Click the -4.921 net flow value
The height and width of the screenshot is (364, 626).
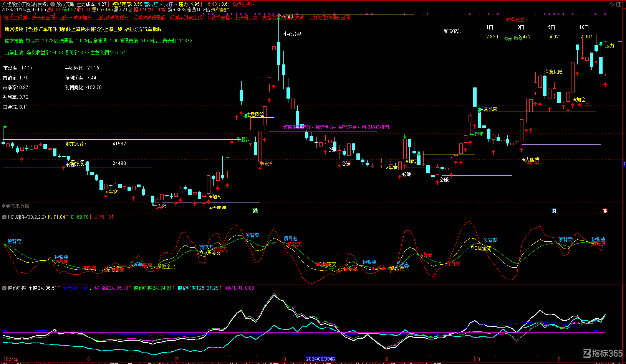[555, 37]
